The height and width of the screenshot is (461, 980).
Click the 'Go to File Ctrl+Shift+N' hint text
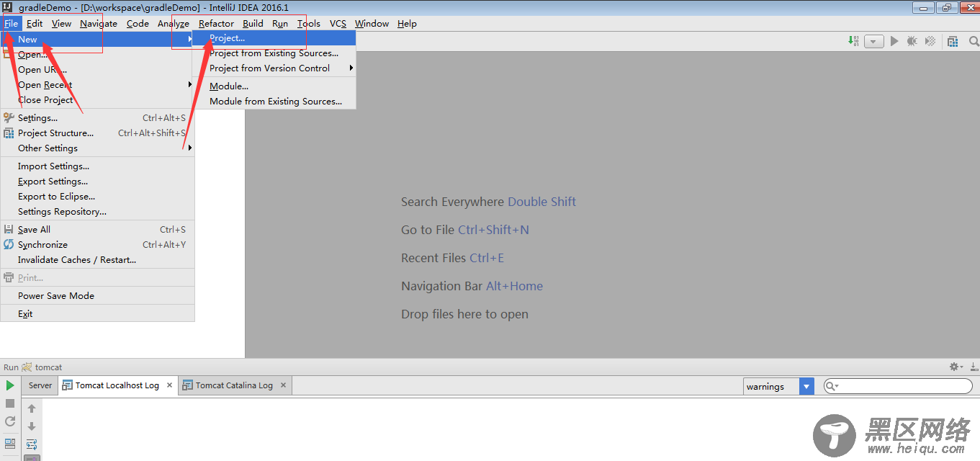tap(465, 230)
